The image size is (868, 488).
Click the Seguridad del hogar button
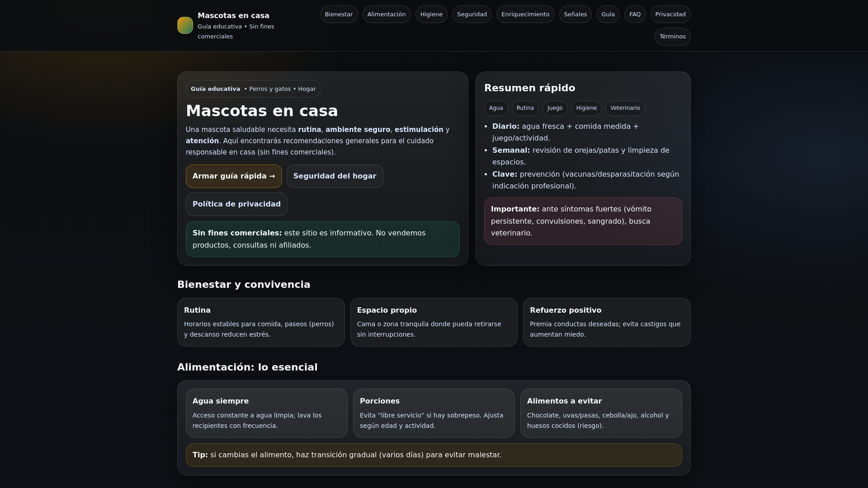[335, 176]
